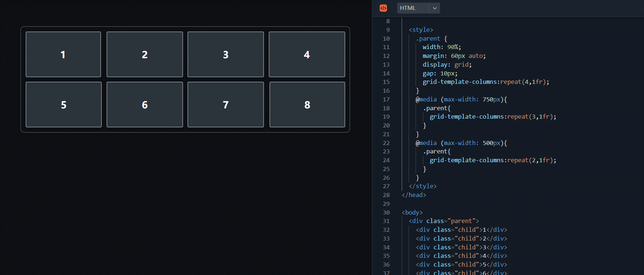Click the <body> tag on line 30
The width and height of the screenshot is (644, 275).
click(412, 212)
